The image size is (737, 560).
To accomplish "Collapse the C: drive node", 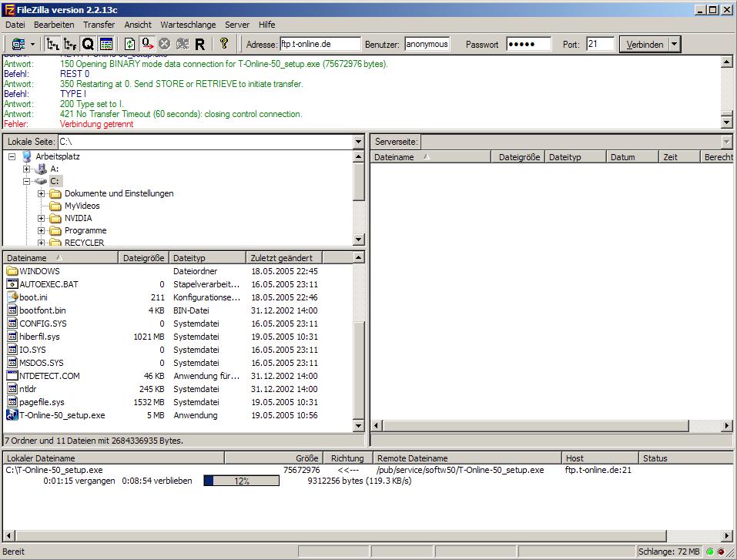I will point(27,181).
